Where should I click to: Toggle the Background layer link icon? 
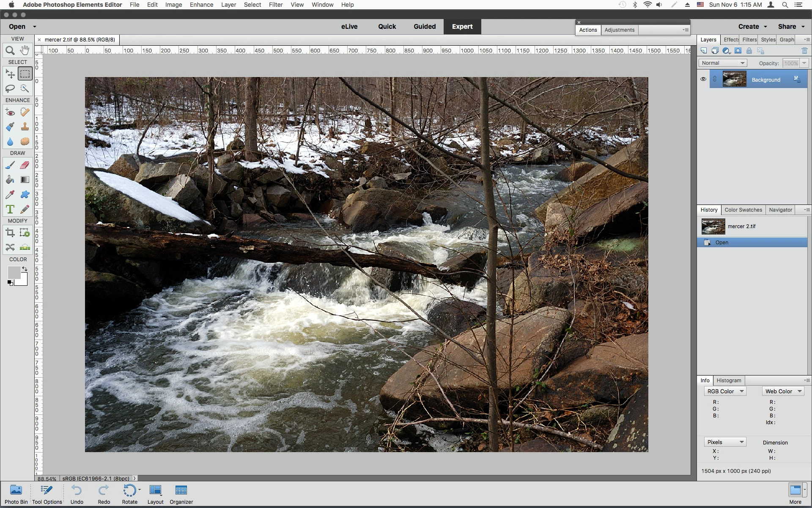(715, 79)
